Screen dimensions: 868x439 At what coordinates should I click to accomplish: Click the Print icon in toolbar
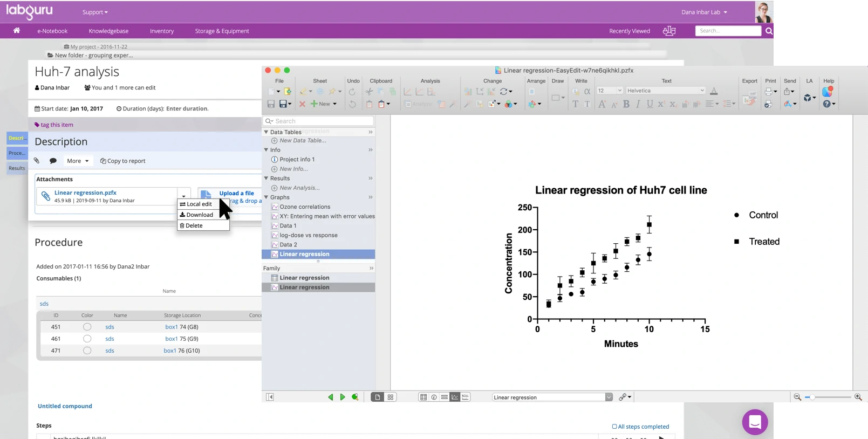768,92
